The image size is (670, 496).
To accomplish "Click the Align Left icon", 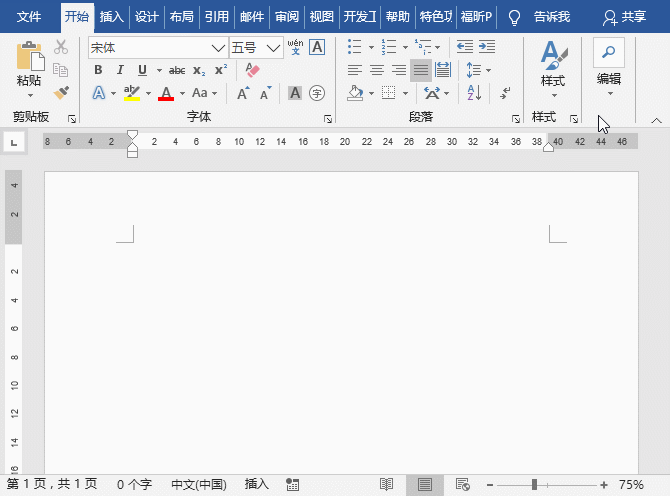I will (x=355, y=70).
